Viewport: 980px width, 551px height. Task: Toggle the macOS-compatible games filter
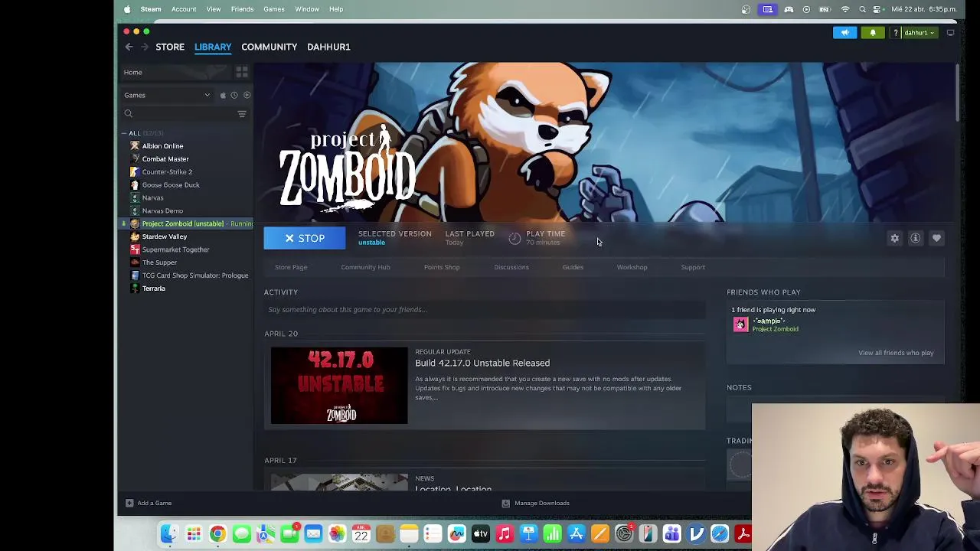pyautogui.click(x=223, y=95)
